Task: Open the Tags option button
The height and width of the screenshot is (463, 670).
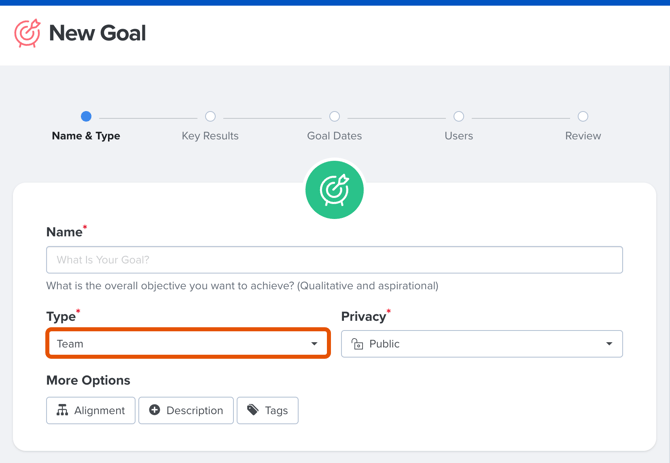Action: tap(267, 410)
